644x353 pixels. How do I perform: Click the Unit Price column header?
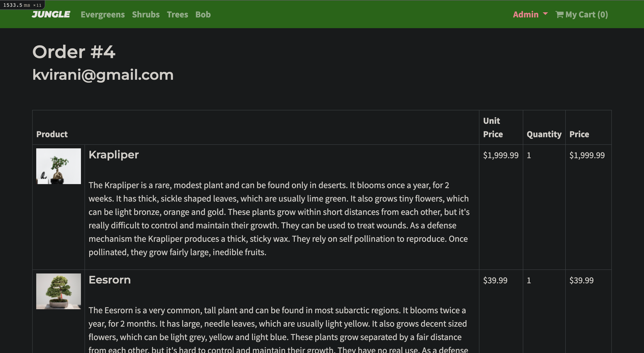coord(493,127)
